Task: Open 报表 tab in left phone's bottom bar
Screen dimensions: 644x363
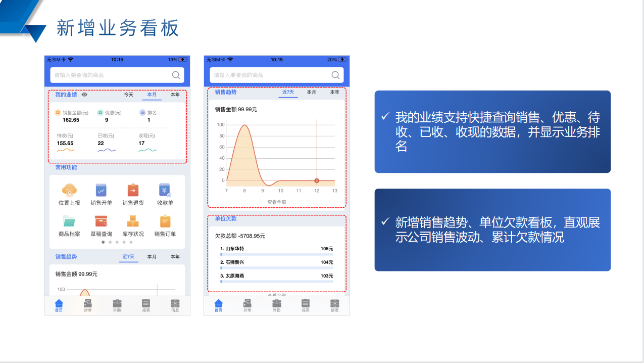Action: (x=146, y=305)
